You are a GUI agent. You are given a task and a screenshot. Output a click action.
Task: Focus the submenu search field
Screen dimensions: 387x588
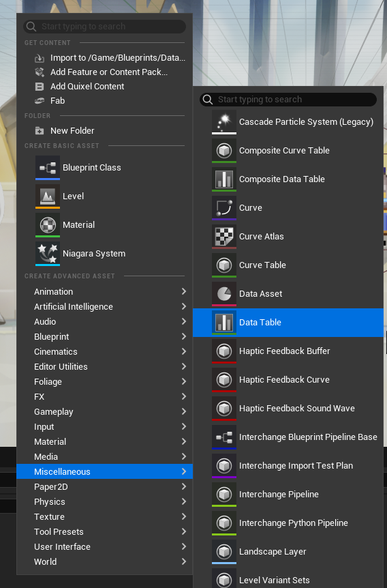tap(288, 100)
